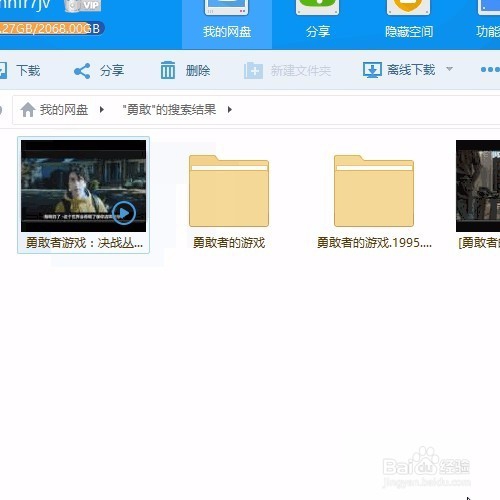The image size is (500, 500).
Task: Click the trash can delete icon
Action: 168,70
